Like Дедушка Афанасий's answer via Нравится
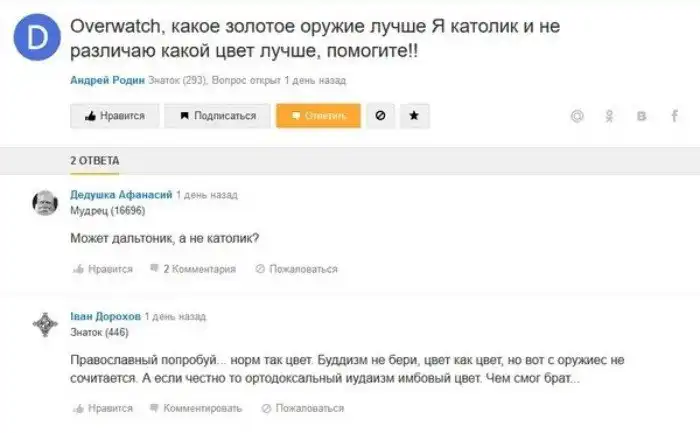Screen dimensions: 700x433 (x=103, y=269)
